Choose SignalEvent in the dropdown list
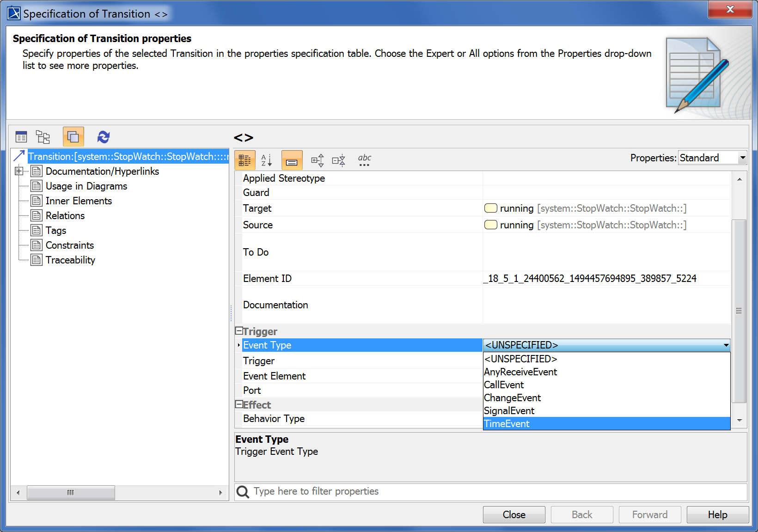The width and height of the screenshot is (758, 532). (509, 411)
